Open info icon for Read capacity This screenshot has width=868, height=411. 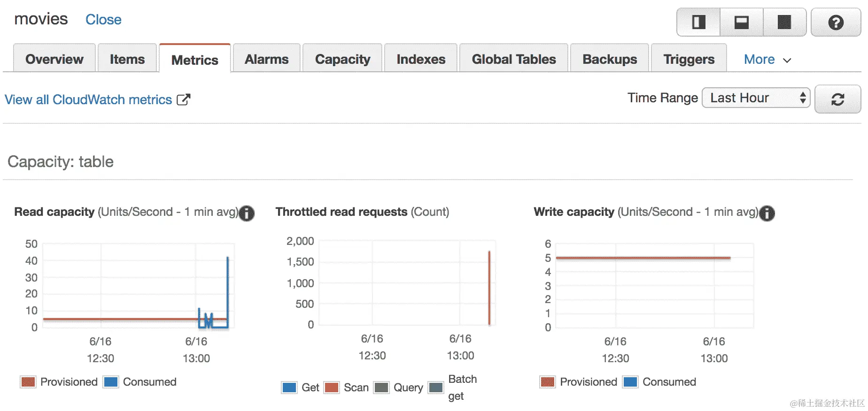point(247,213)
